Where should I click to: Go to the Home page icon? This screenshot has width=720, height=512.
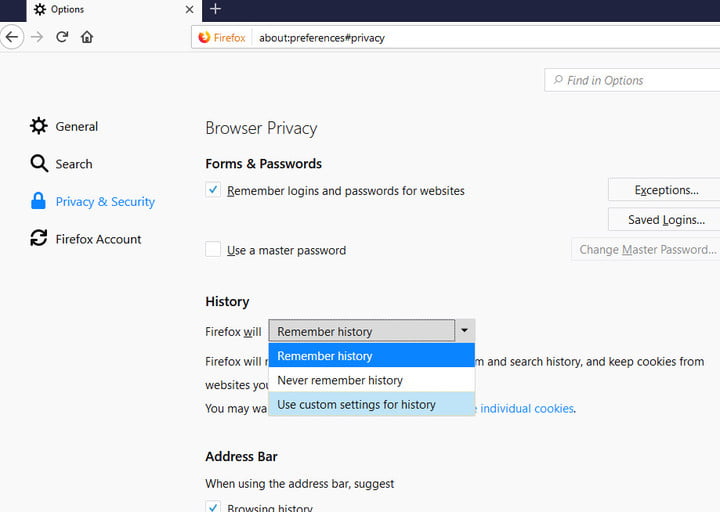pyautogui.click(x=87, y=37)
